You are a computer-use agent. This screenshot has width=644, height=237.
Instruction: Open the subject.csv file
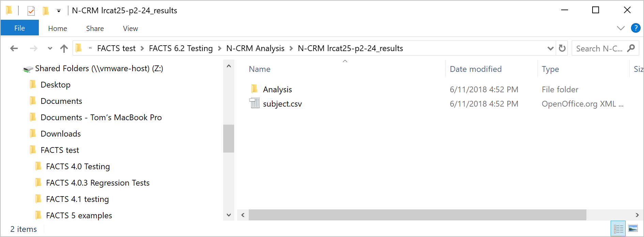(282, 104)
